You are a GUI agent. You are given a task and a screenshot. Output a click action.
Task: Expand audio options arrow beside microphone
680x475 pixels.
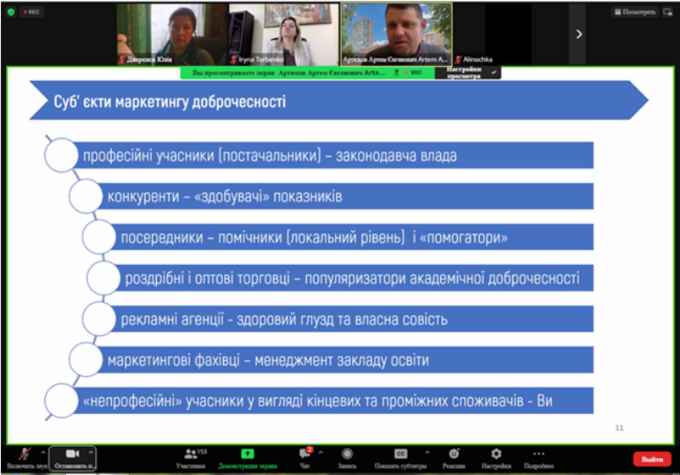coord(43,452)
